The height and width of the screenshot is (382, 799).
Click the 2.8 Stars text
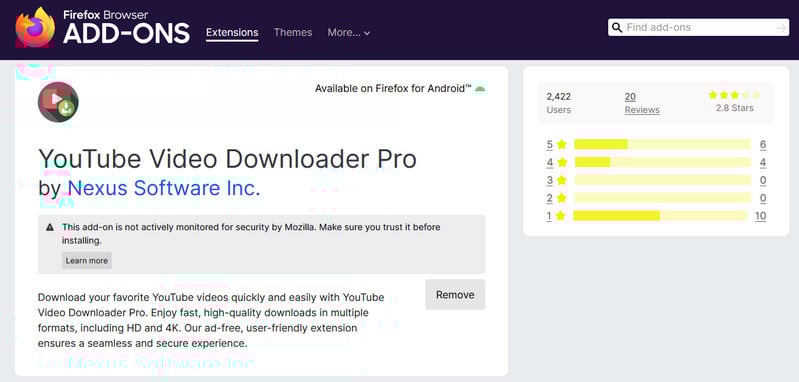point(734,108)
